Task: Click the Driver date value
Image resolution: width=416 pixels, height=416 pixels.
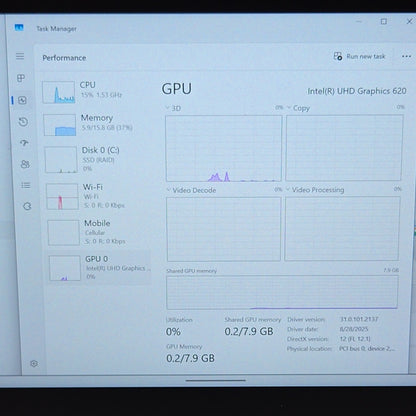Action: [x=354, y=329]
